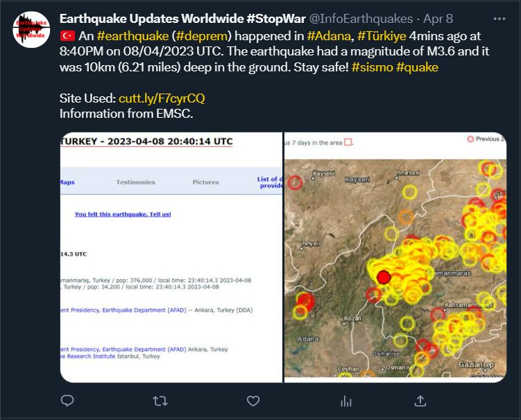
Task: Reply to the earthquake tweet
Action: coord(67,401)
